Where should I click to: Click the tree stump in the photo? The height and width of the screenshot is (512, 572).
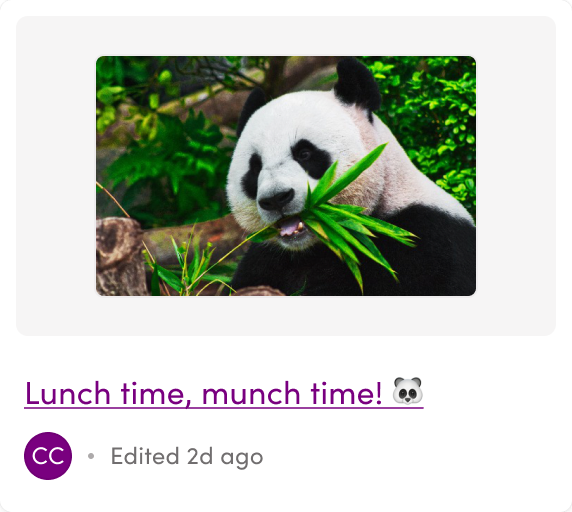coord(120,255)
